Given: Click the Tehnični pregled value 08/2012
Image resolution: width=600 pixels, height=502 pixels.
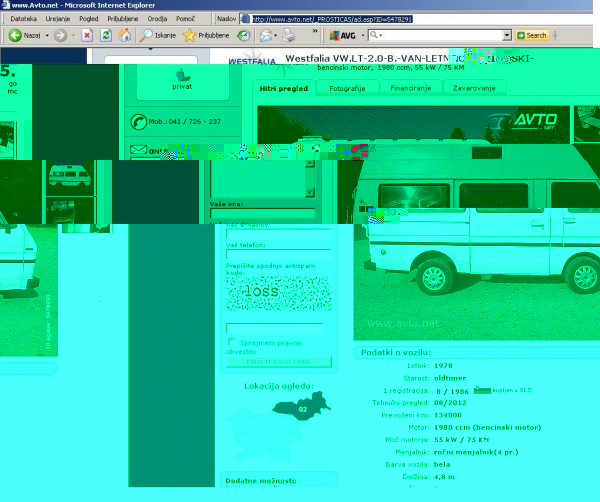Looking at the screenshot, I should (x=450, y=403).
